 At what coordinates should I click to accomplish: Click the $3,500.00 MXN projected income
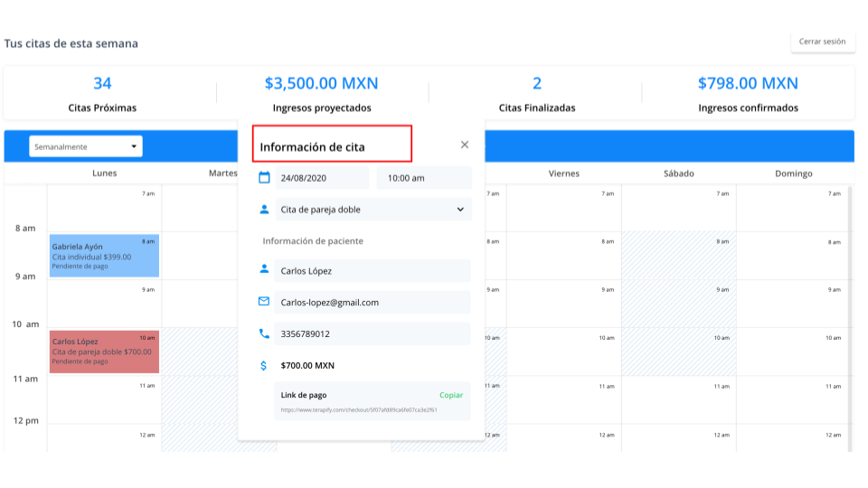[x=321, y=83]
